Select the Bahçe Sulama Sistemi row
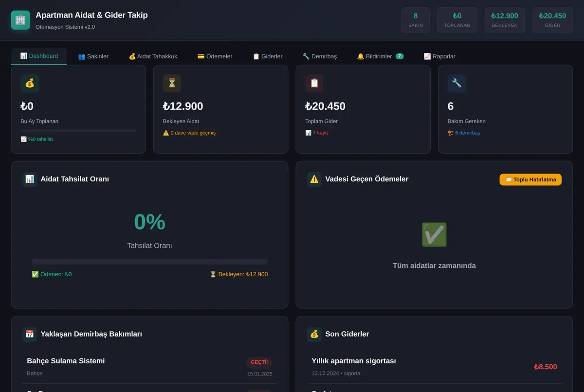The width and height of the screenshot is (584, 392). (149, 367)
